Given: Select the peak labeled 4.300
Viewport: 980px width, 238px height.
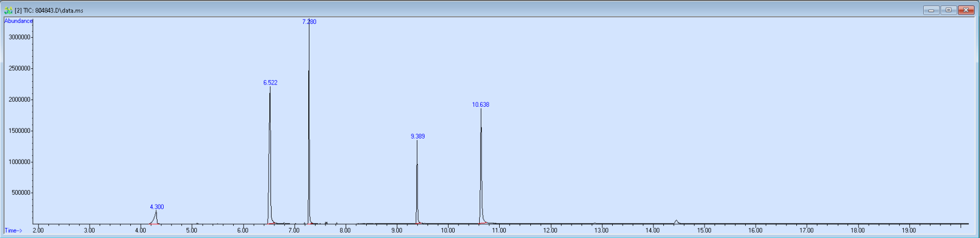Looking at the screenshot, I should 157,207.
